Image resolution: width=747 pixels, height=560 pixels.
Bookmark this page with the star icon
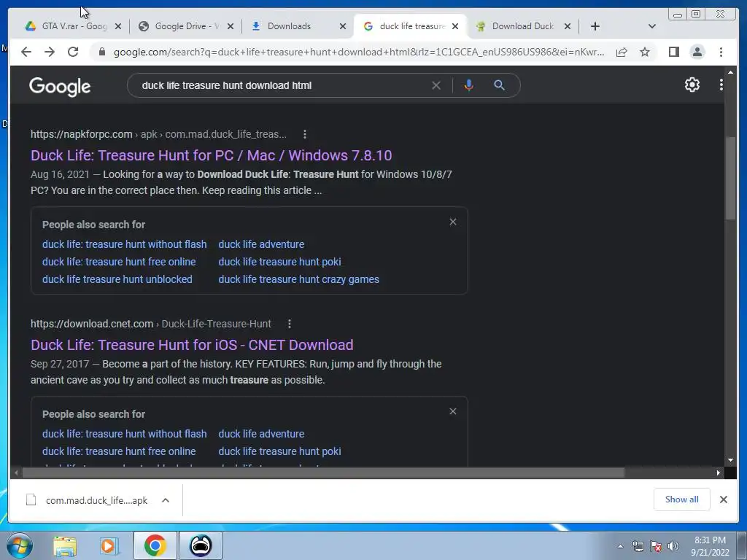pos(645,52)
